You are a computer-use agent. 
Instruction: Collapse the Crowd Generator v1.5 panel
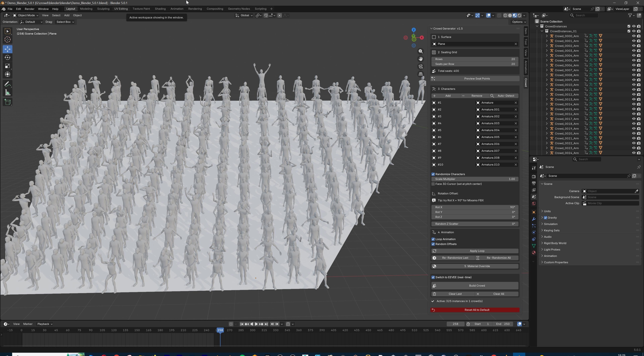point(431,29)
